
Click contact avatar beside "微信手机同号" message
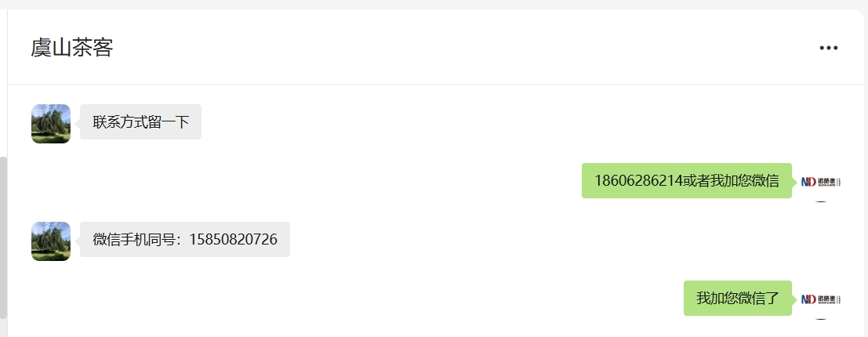click(x=51, y=241)
